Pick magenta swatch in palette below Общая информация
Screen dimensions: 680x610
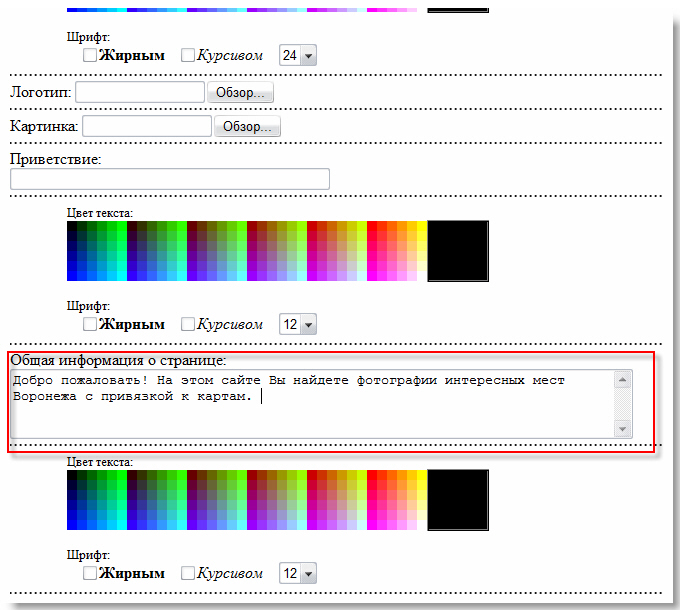pyautogui.click(x=372, y=525)
